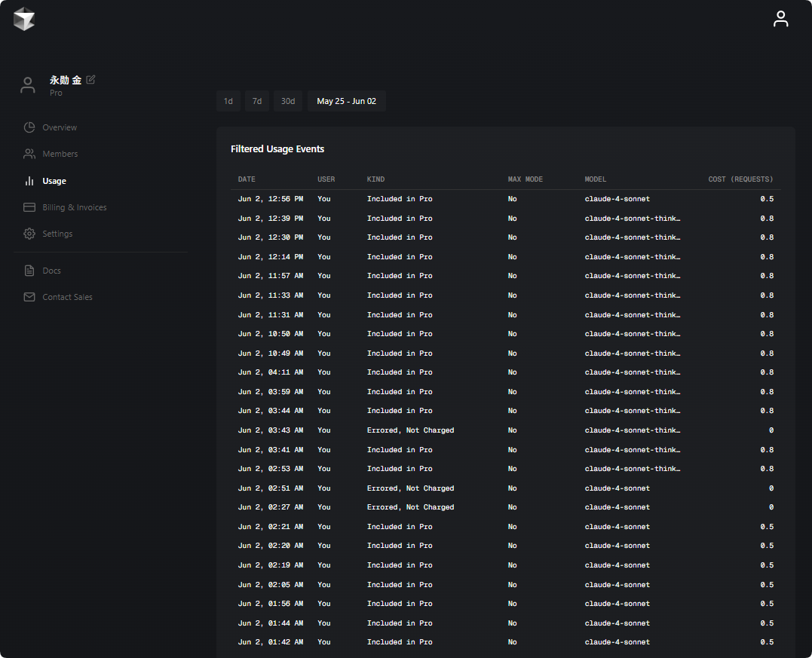
Task: Click the Members people icon
Action: click(x=29, y=154)
